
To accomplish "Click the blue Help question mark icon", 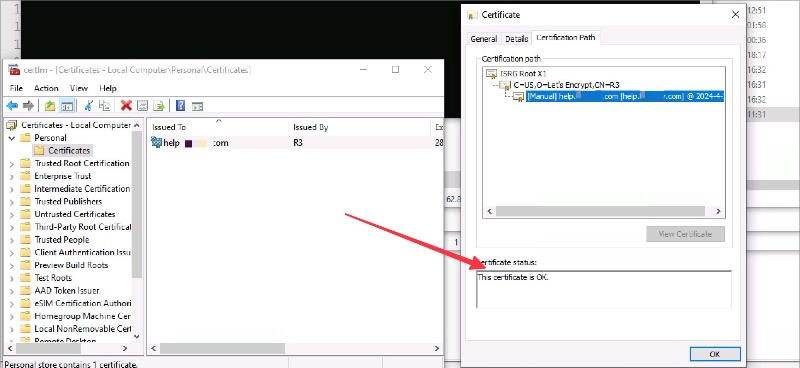I will pyautogui.click(x=180, y=106).
